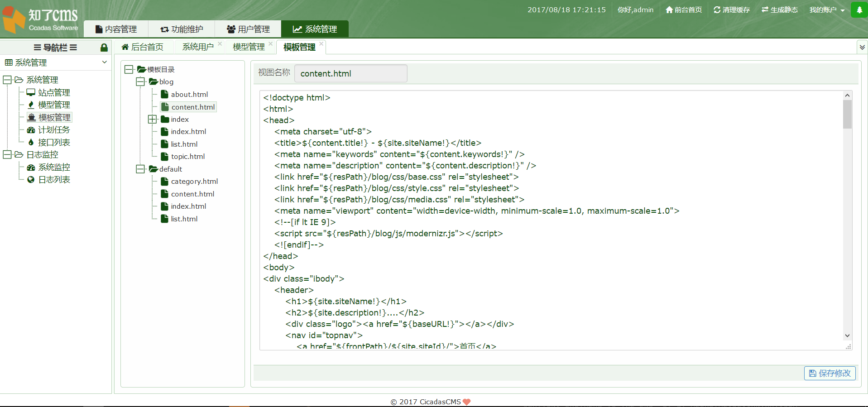Screen dimensions: 868x407
Task: Click the editor scroll up arrow
Action: 847,96
